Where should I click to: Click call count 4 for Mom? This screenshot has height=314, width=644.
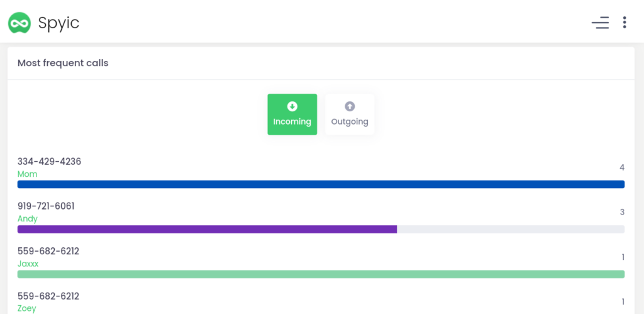pos(621,167)
